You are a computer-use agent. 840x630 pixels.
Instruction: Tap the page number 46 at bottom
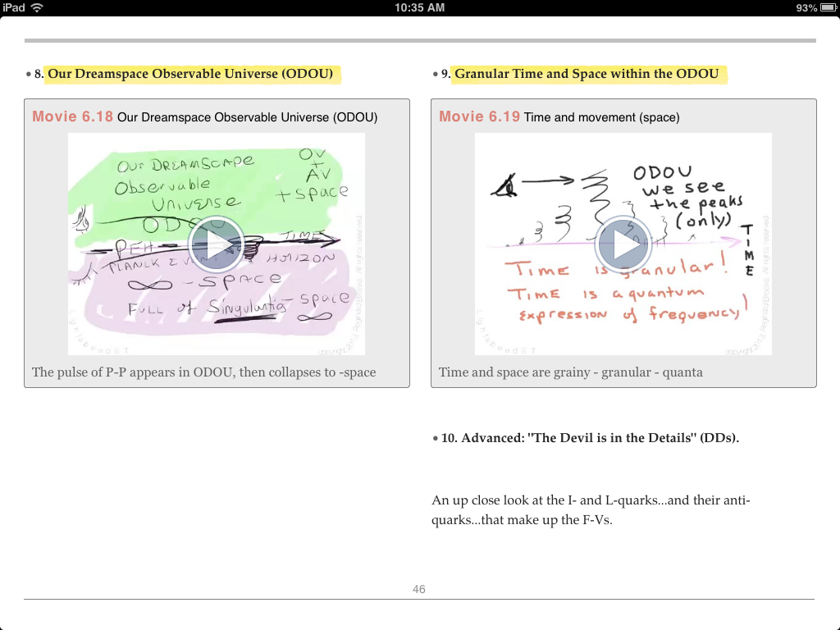coord(418,589)
